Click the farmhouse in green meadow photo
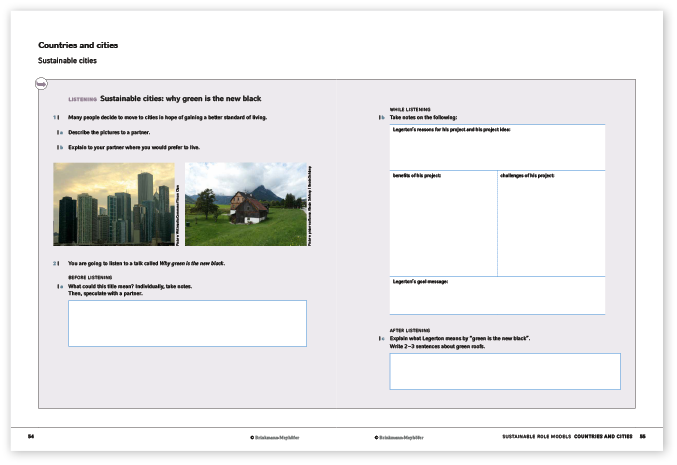Image resolution: width=677 pixels, height=465 pixels. [246, 204]
